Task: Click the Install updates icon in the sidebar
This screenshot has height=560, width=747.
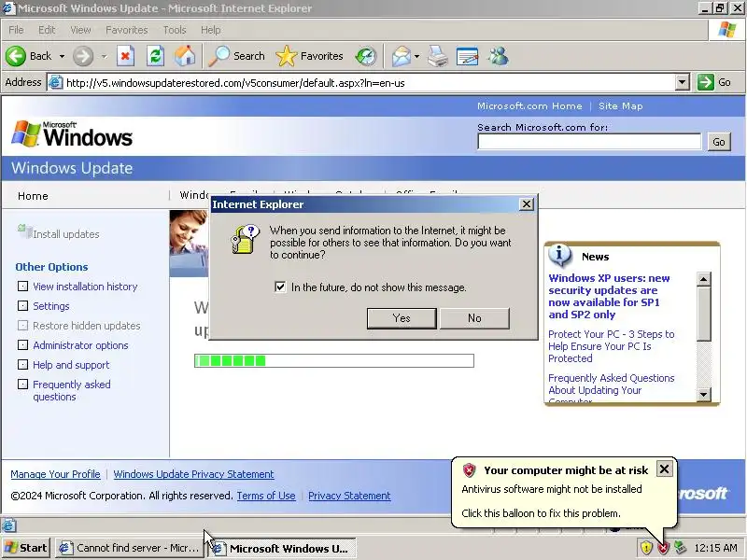Action: pos(24,231)
